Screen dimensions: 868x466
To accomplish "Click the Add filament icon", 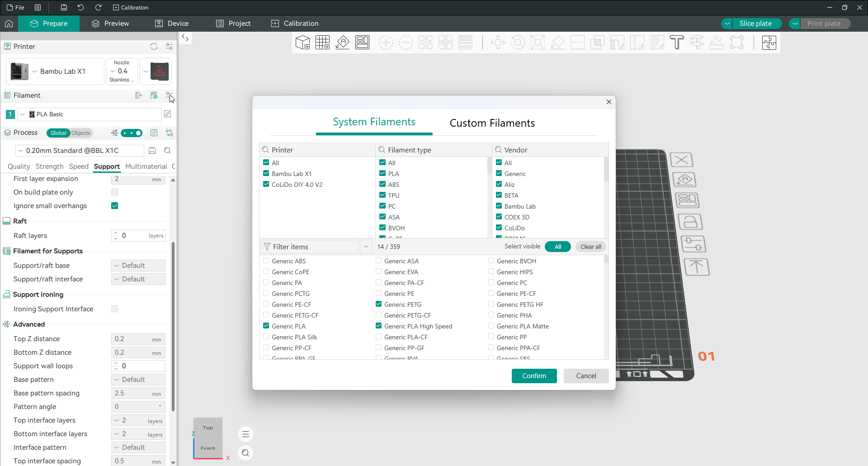I will pyautogui.click(x=139, y=95).
